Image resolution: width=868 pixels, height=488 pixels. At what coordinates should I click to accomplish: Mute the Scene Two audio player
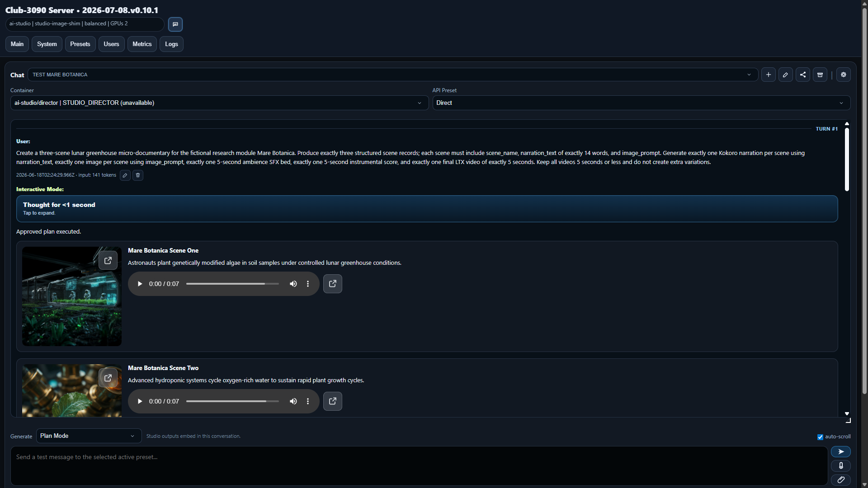(x=293, y=401)
